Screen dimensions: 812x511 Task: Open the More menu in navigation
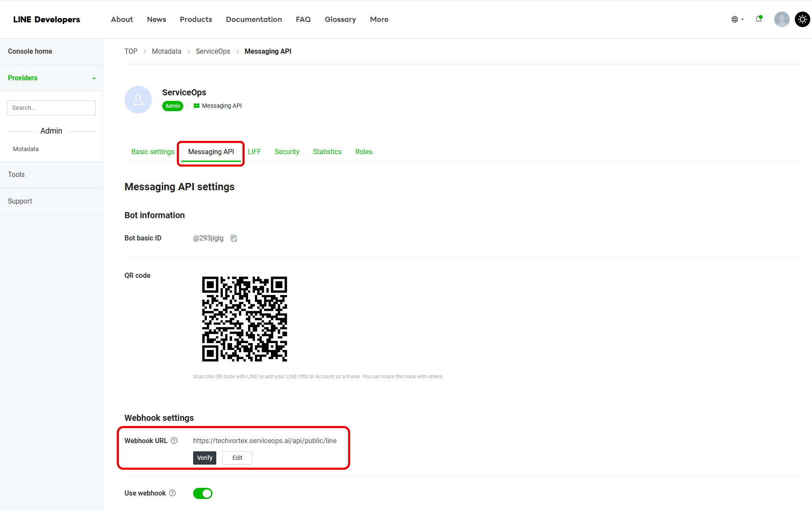(379, 19)
